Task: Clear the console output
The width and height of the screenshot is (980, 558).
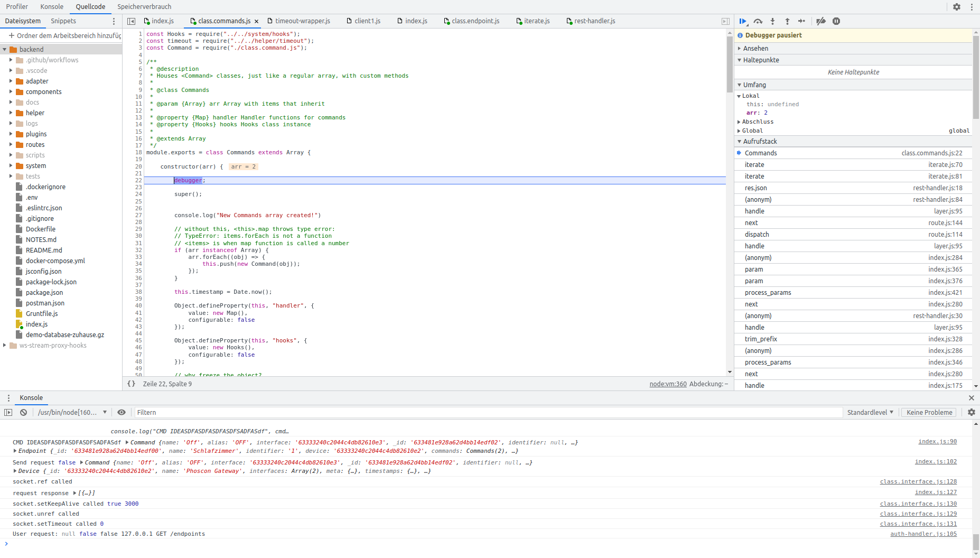Action: [x=23, y=412]
